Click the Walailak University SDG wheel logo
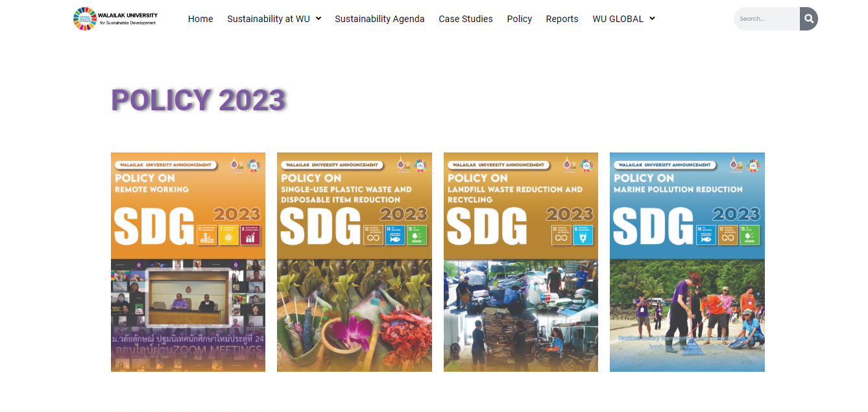Screen dimensions: 868x412 [84, 19]
